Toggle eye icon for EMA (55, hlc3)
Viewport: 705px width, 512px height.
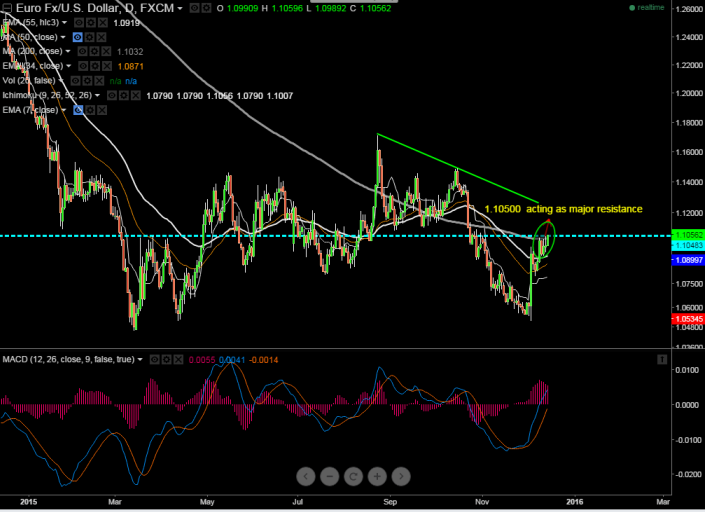(79, 22)
